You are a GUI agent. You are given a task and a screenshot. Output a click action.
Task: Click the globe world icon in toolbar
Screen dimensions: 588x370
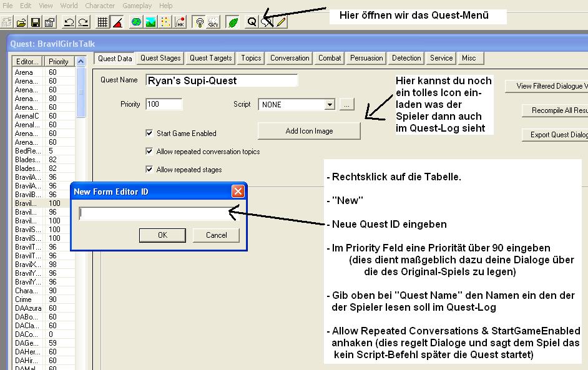[136, 22]
